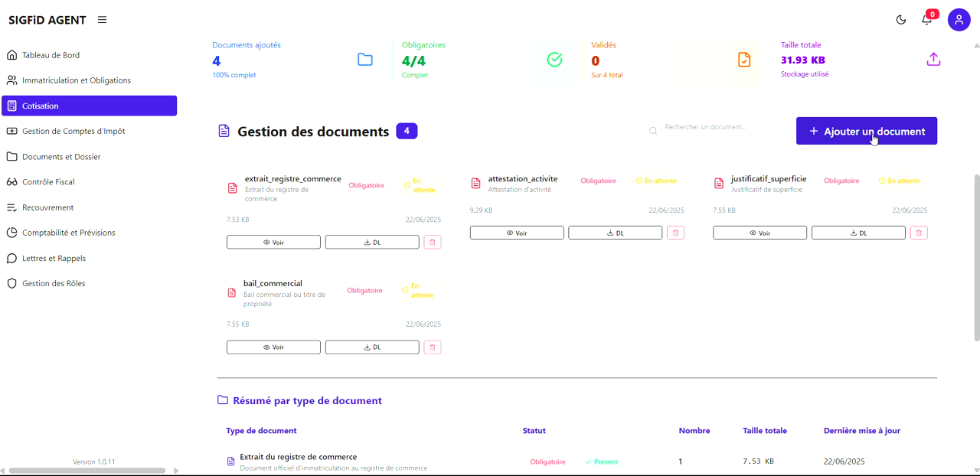
Task: Delete attestation_activite via trash icon
Action: click(x=675, y=232)
